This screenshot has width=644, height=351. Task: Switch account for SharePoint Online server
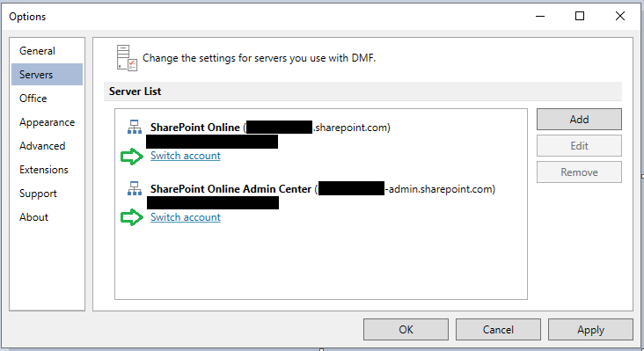186,156
